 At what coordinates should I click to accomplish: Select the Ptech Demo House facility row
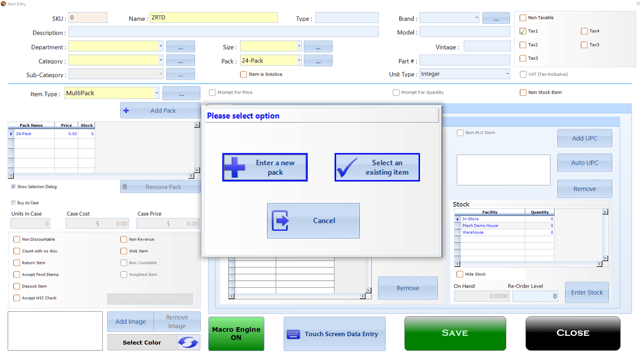point(504,226)
